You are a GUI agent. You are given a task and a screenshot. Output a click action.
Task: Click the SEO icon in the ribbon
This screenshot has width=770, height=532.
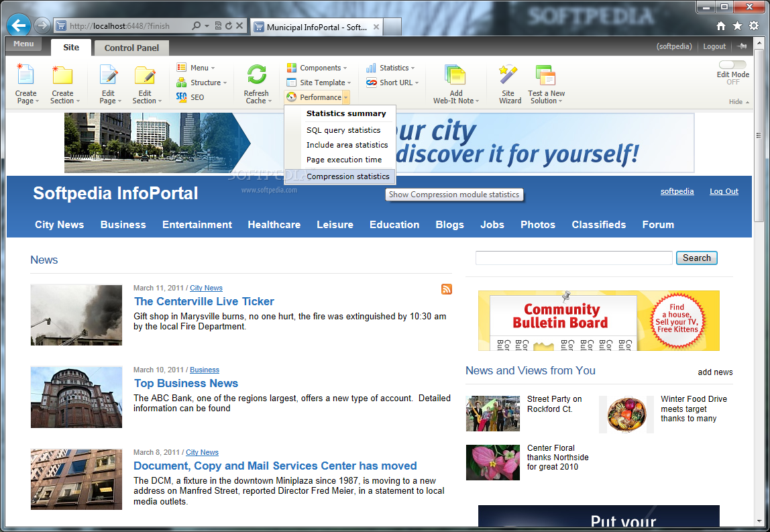[x=182, y=97]
